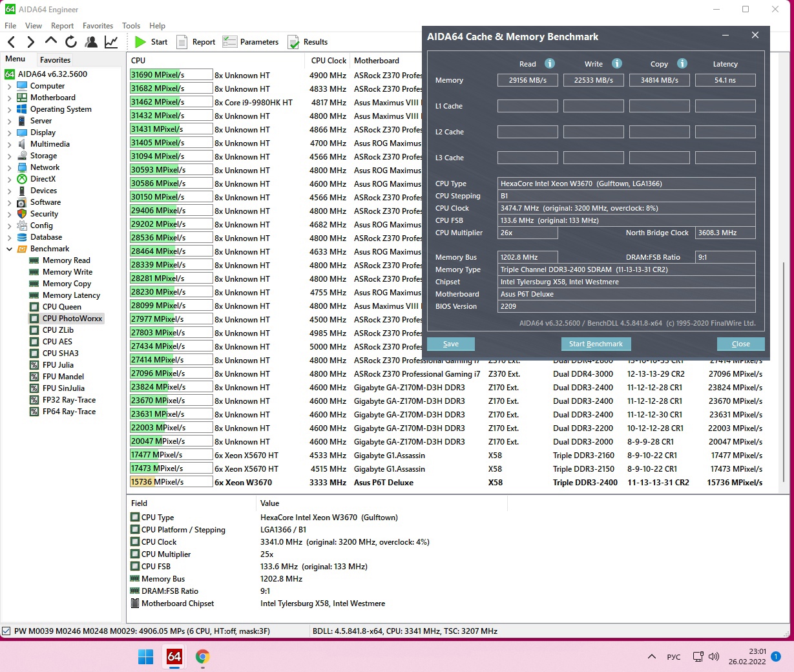Toggle the status bar checkbox before PW M0039
The height and width of the screenshot is (672, 794).
[6, 631]
